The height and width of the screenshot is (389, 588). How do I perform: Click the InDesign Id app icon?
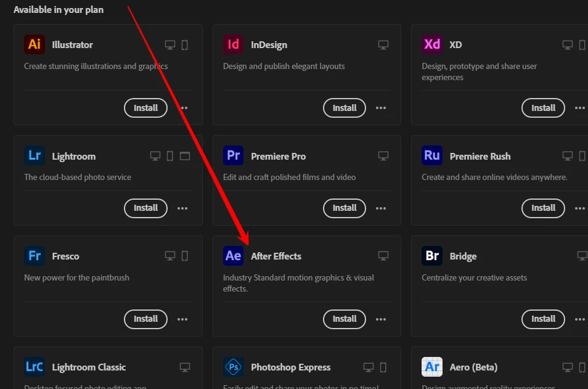tap(233, 44)
